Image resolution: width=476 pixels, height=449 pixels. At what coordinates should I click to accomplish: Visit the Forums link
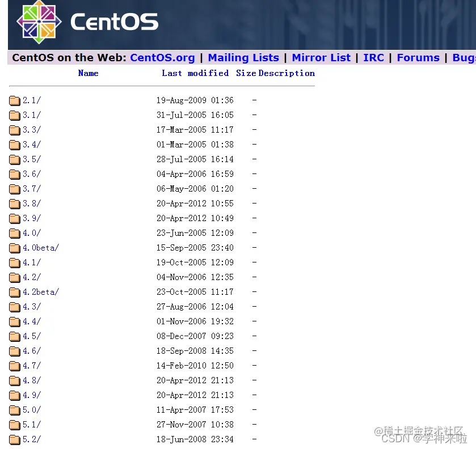(x=418, y=58)
